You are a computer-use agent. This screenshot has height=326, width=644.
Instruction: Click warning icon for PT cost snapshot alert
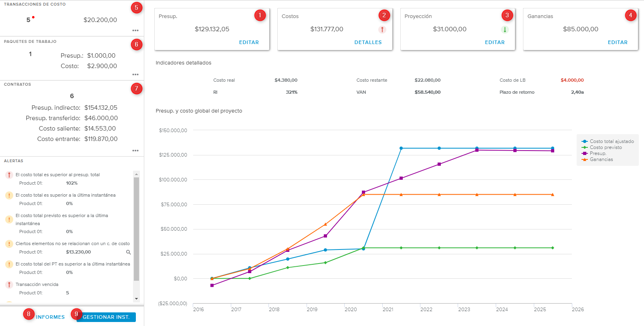point(9,264)
